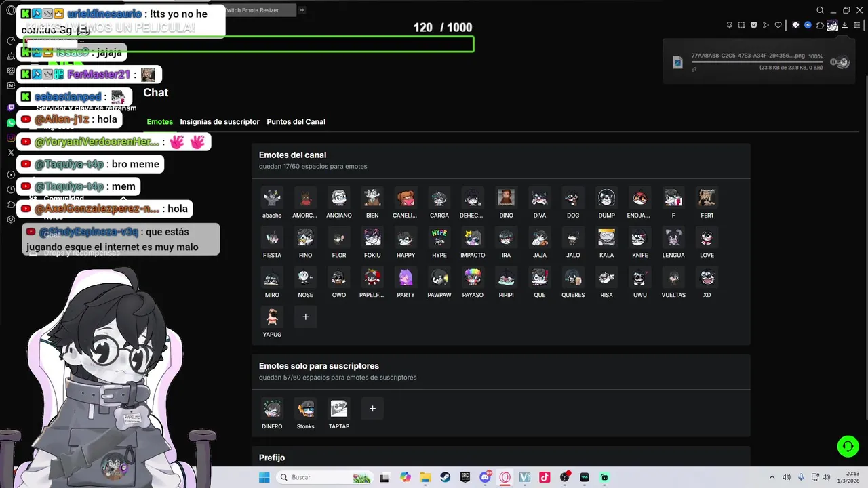Open the CARGA emote

point(439,198)
